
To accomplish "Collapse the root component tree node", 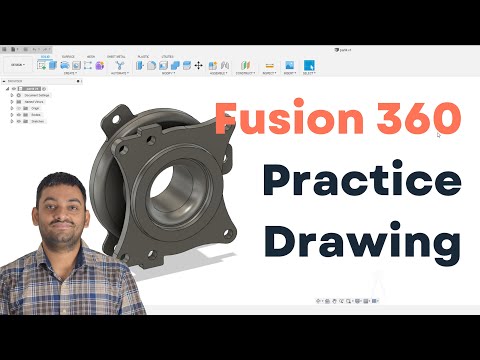I will click(7, 89).
